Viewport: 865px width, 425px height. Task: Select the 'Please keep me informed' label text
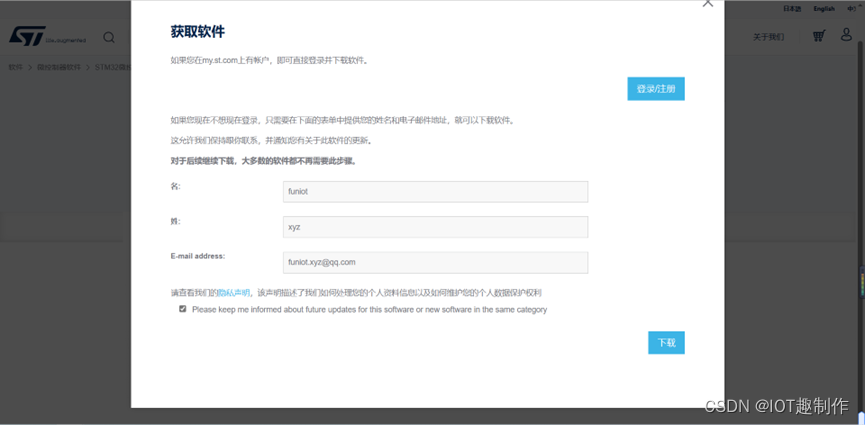click(370, 310)
